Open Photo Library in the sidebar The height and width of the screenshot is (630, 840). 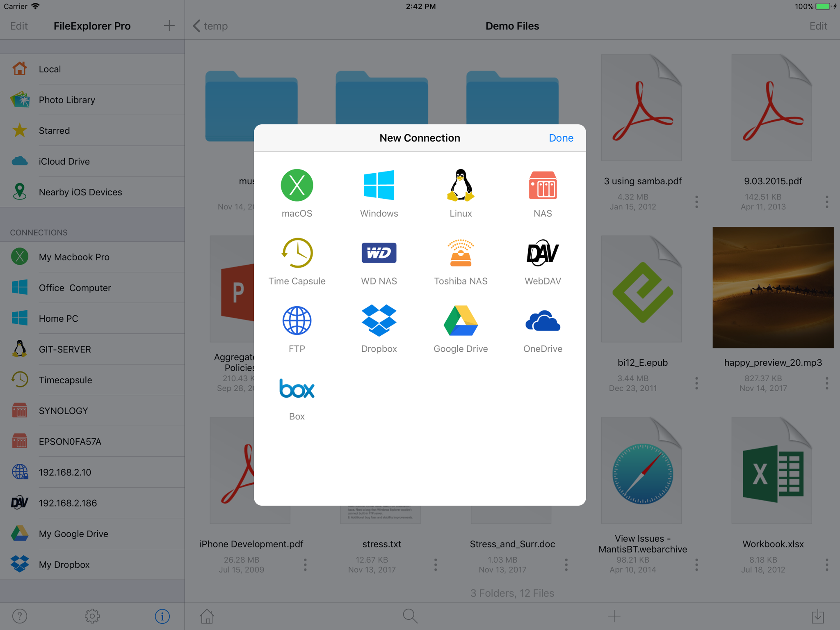tap(92, 100)
